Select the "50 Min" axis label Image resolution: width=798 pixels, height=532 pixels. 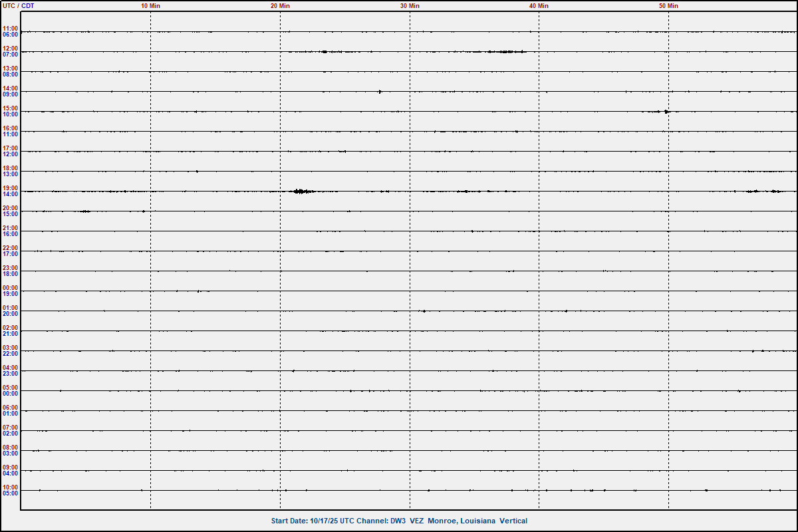click(668, 6)
